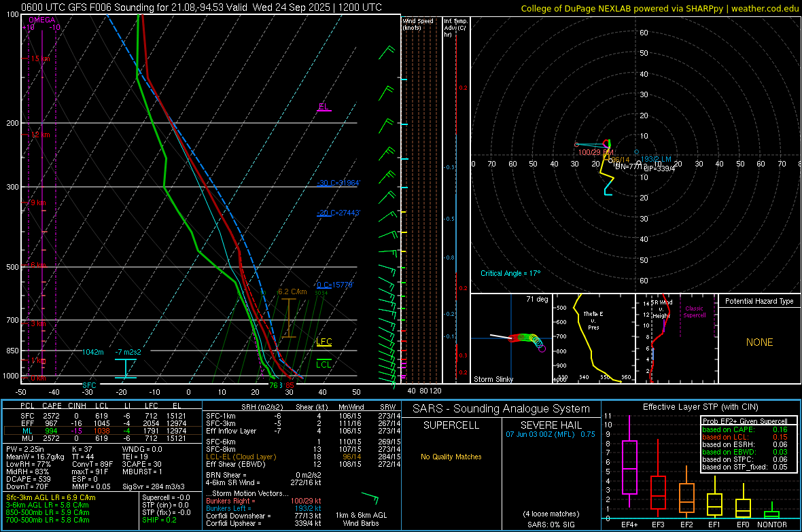Click the Potential Hazard Type header
The width and height of the screenshot is (802, 532).
point(759,301)
